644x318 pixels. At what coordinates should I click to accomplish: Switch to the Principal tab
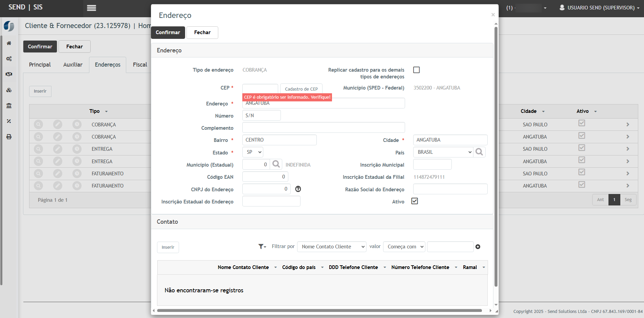[x=40, y=65]
